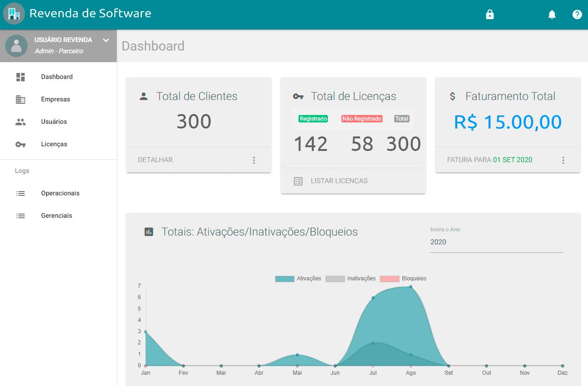588x386 pixels.
Task: Click the Empresas building icon
Action: tap(21, 100)
